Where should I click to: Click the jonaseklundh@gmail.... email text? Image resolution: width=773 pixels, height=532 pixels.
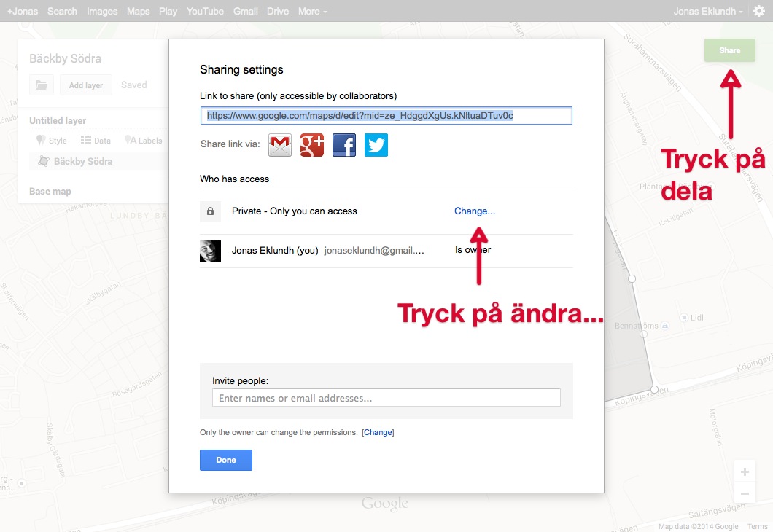374,250
